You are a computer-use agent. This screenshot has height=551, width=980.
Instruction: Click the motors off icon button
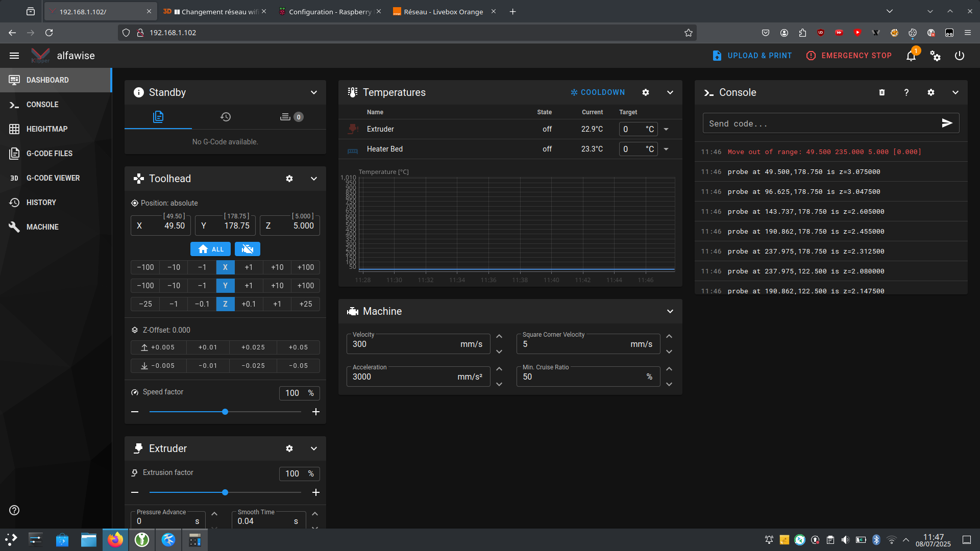[x=248, y=249]
